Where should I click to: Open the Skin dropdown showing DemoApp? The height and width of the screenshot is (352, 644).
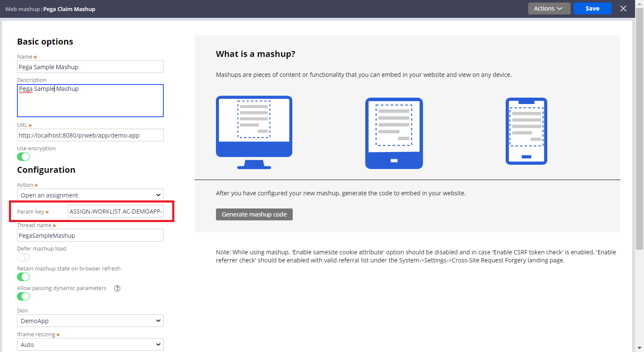90,321
